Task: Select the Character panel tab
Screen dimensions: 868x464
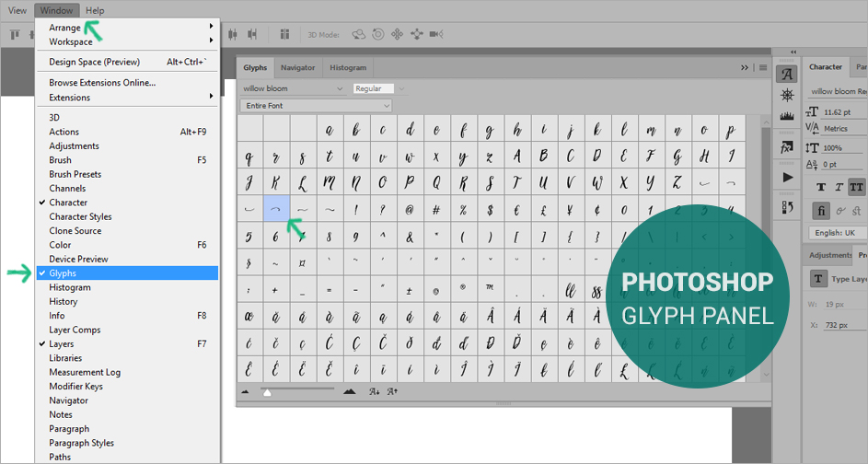Action: pyautogui.click(x=826, y=67)
